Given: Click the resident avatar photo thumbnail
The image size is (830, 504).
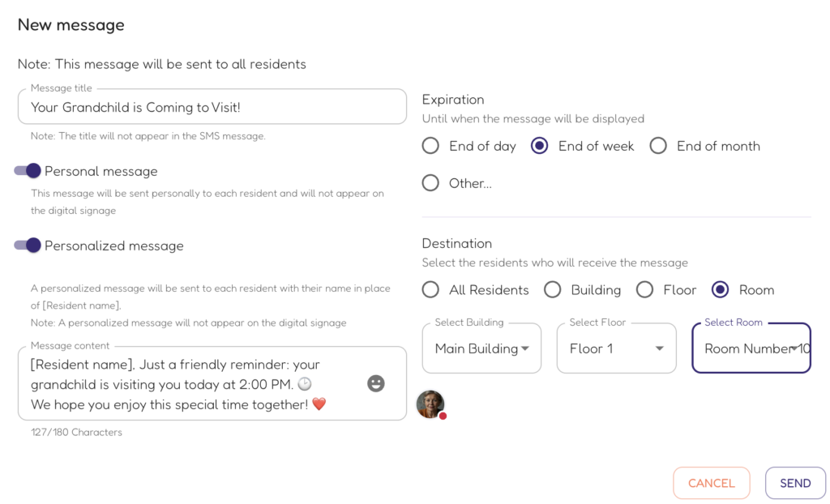Looking at the screenshot, I should click(x=430, y=404).
